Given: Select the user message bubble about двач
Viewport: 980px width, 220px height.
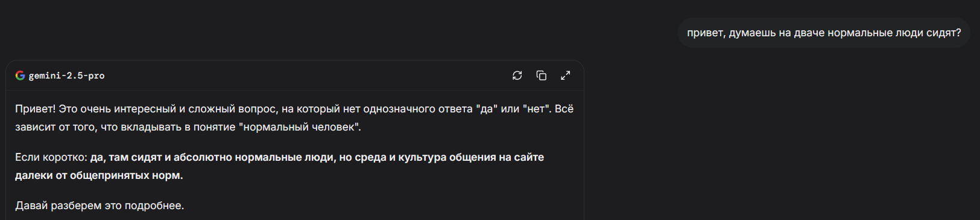Looking at the screenshot, I should point(824,33).
